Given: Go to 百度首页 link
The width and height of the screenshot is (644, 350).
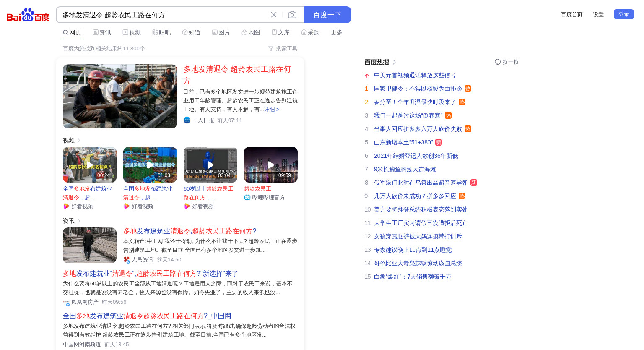Looking at the screenshot, I should 572,14.
